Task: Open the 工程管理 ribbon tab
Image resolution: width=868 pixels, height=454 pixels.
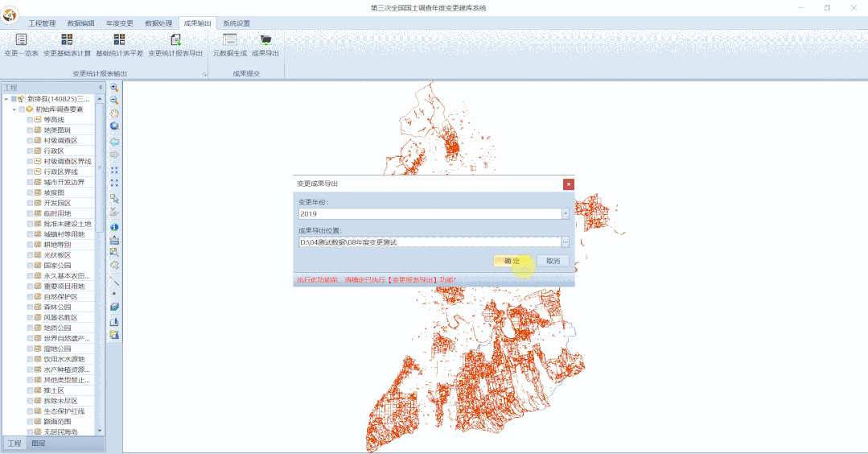Action: click(x=42, y=23)
